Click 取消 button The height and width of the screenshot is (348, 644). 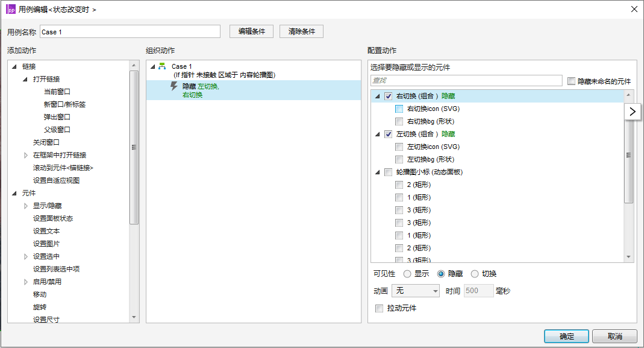[x=614, y=336]
